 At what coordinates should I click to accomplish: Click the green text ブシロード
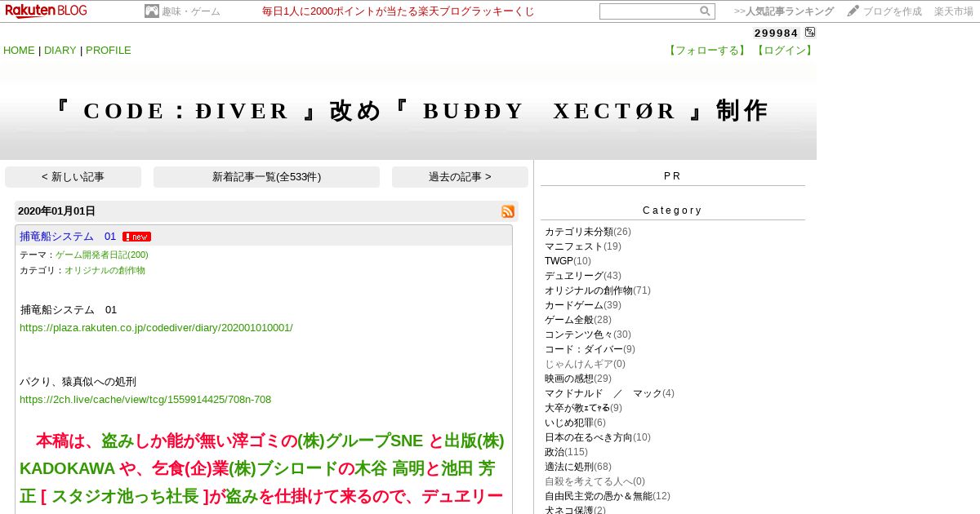296,469
